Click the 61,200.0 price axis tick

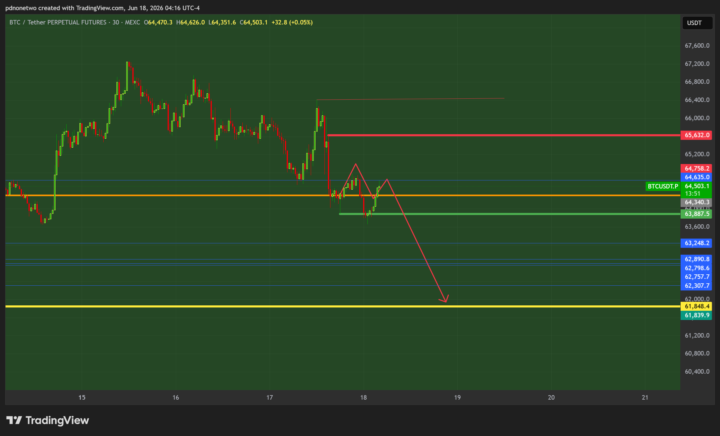697,335
